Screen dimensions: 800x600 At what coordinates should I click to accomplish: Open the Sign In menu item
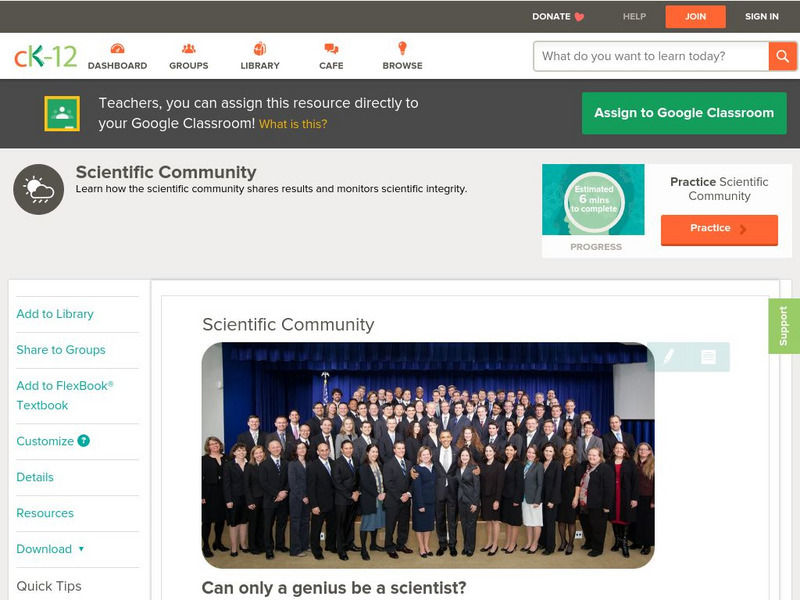[762, 16]
